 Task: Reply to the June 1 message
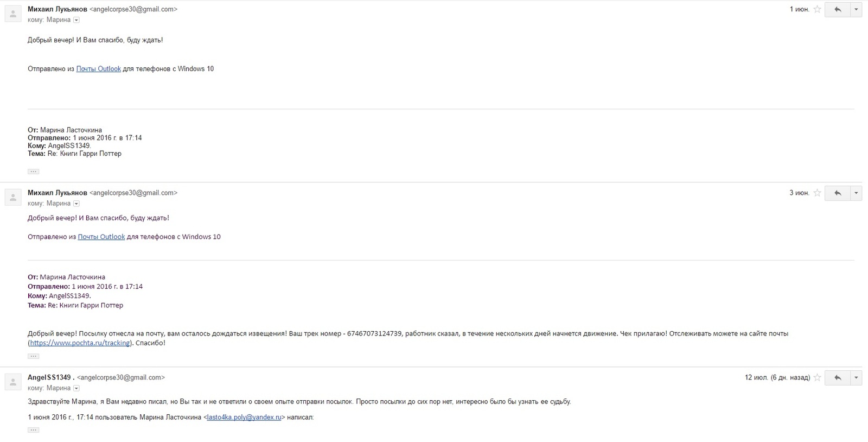coord(838,9)
